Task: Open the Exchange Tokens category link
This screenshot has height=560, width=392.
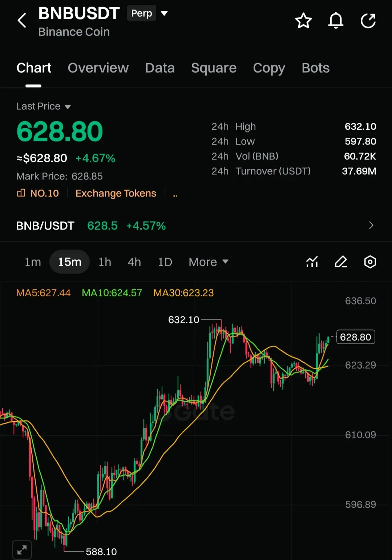Action: click(116, 193)
